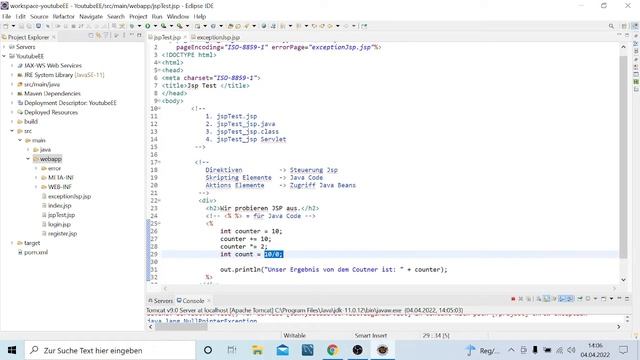640x360 pixels.
Task: Collapse the YoutubeEE project node
Action: tap(4, 56)
